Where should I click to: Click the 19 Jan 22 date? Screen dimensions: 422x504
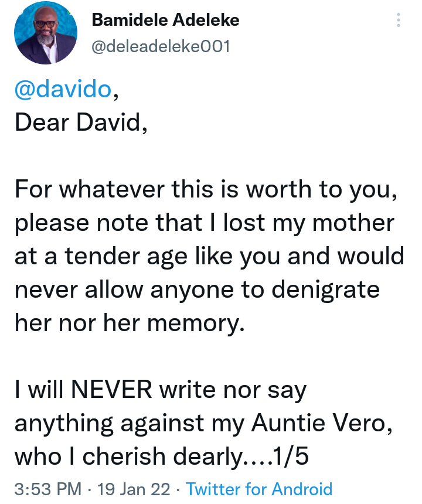(x=134, y=489)
